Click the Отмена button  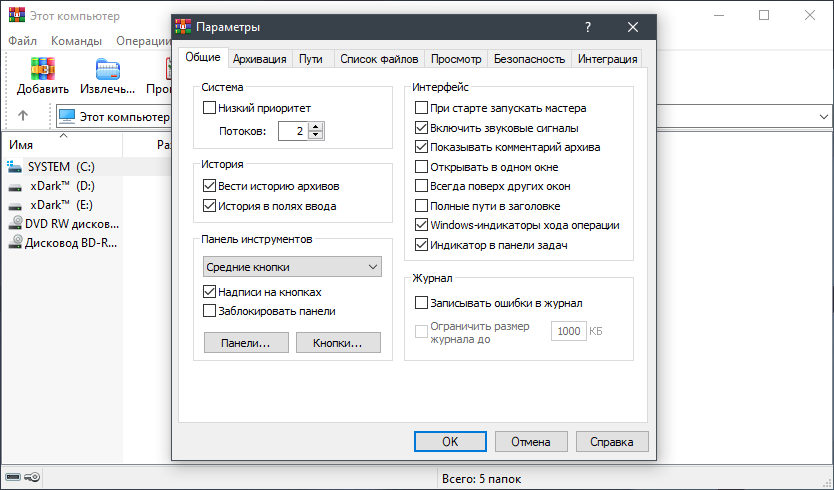click(531, 442)
